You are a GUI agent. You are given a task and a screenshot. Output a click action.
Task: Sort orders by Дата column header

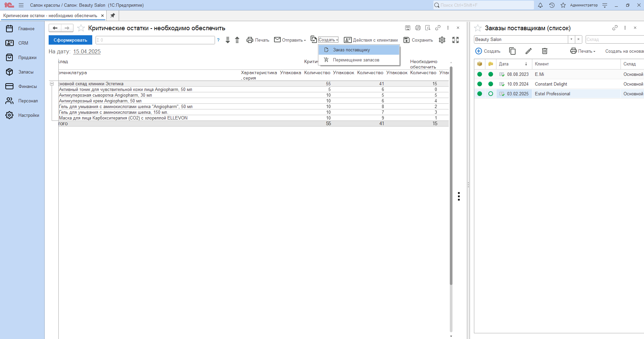tap(514, 64)
